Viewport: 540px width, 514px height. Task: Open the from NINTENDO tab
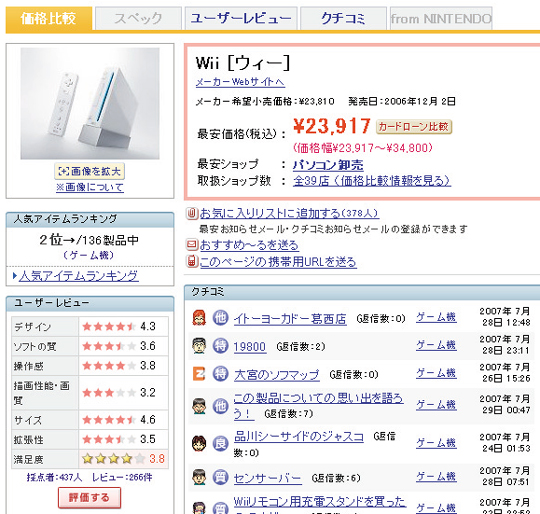[441, 18]
